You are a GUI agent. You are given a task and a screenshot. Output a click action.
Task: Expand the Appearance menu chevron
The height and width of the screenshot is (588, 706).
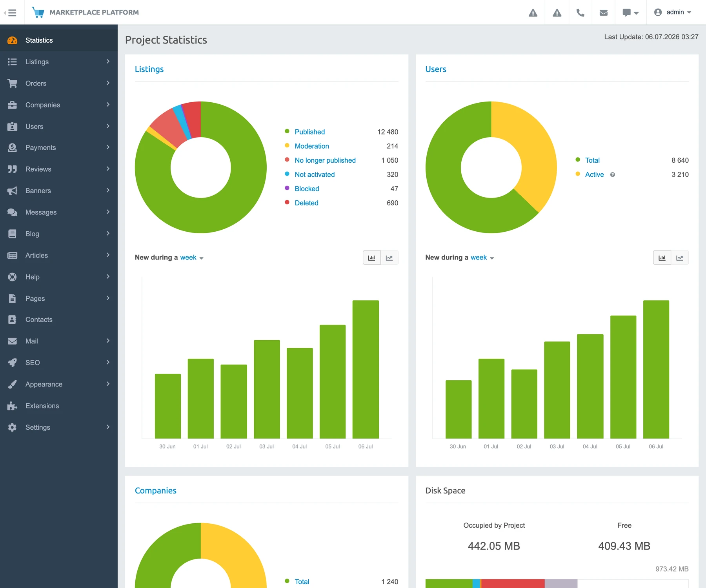tap(108, 384)
